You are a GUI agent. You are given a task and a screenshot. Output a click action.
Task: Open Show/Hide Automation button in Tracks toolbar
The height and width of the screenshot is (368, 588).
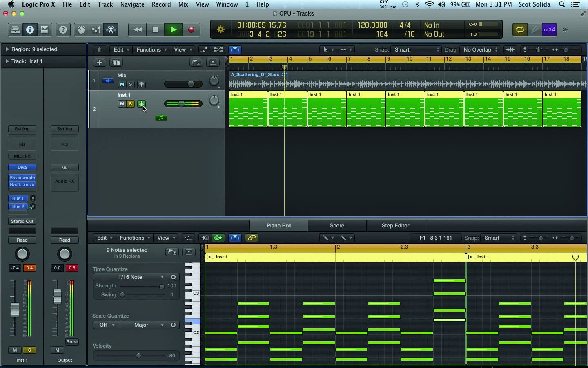(205, 49)
